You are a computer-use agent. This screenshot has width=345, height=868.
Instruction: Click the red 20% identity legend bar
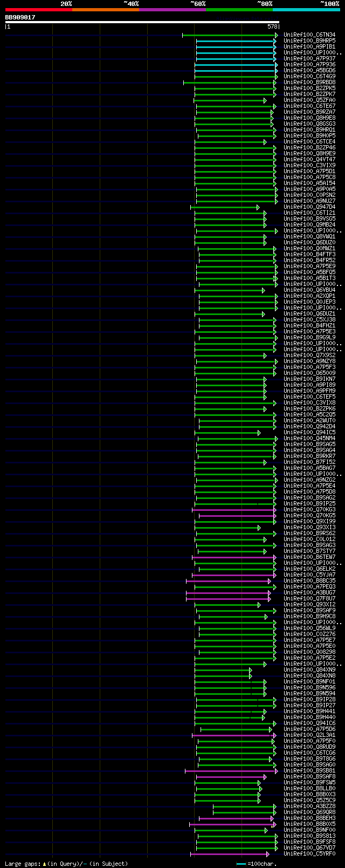[38, 9]
